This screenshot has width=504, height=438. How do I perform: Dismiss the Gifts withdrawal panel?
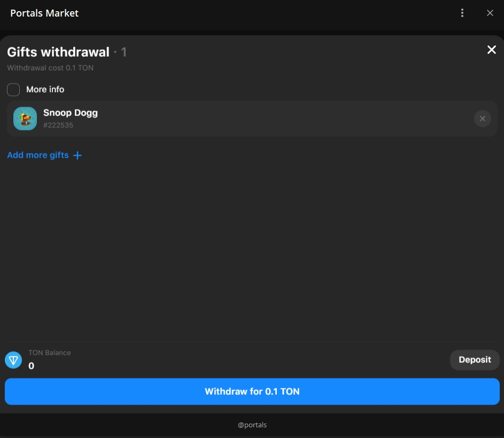[491, 50]
